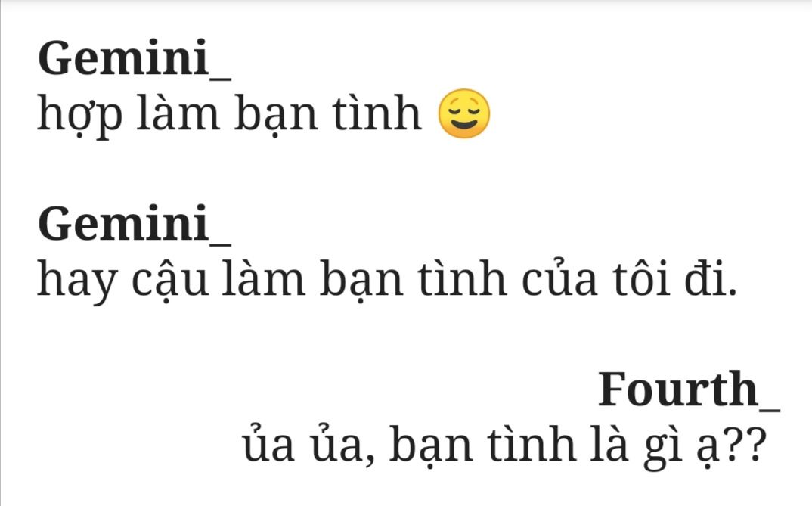
Task: Select message "hay cậu làm bạn tình của tôi đi."
Action: (x=387, y=280)
